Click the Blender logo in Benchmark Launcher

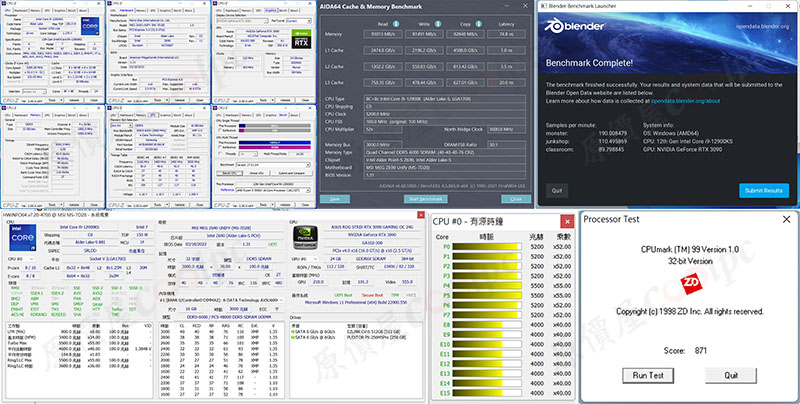click(574, 26)
